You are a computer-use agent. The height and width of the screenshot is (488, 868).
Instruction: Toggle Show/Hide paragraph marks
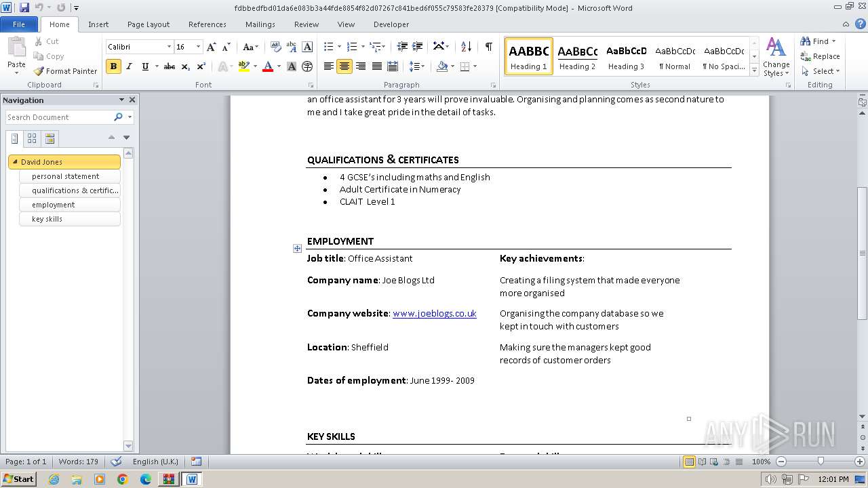click(x=488, y=47)
